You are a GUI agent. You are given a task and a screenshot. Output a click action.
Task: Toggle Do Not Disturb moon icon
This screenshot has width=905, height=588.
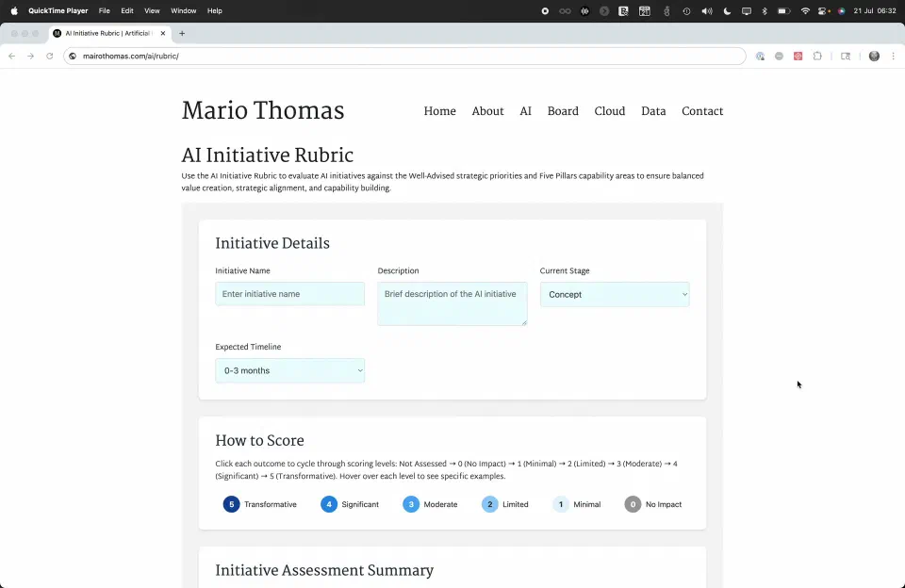pyautogui.click(x=727, y=11)
